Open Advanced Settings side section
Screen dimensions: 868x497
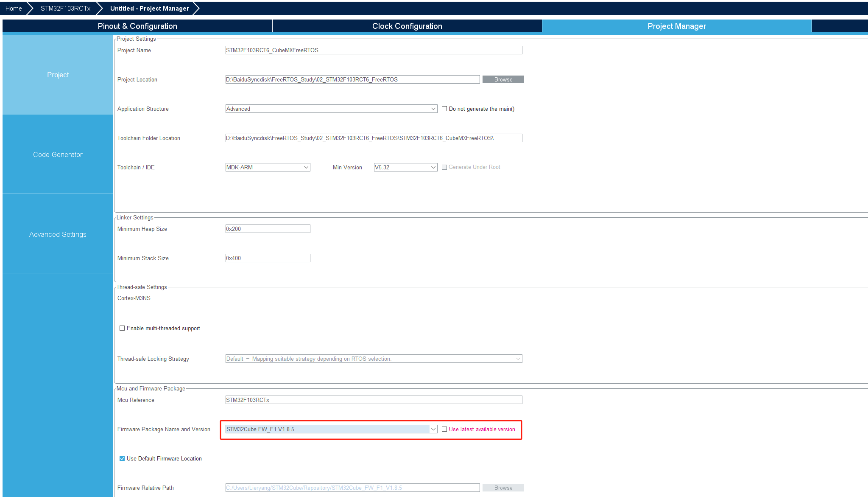click(58, 234)
